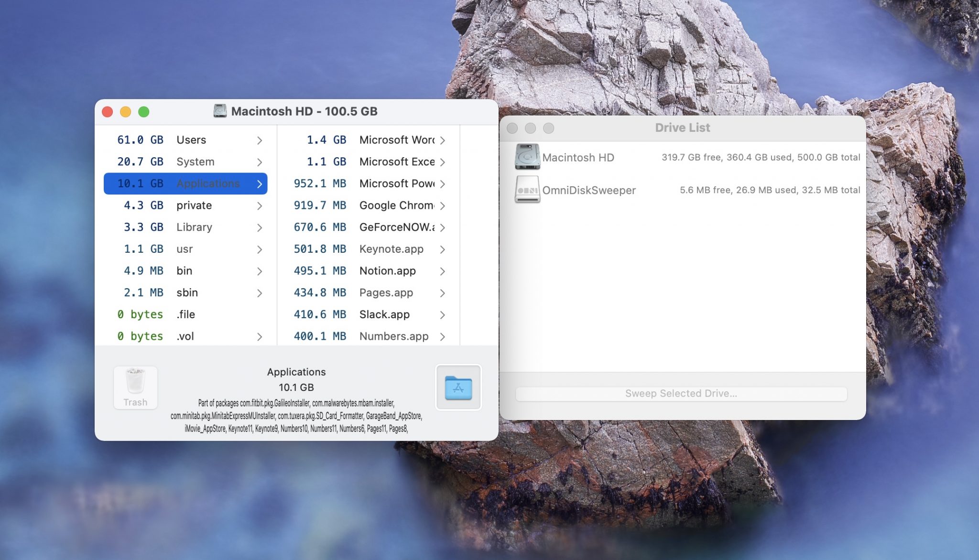979x560 pixels.
Task: Select the System folder row
Action: (185, 162)
